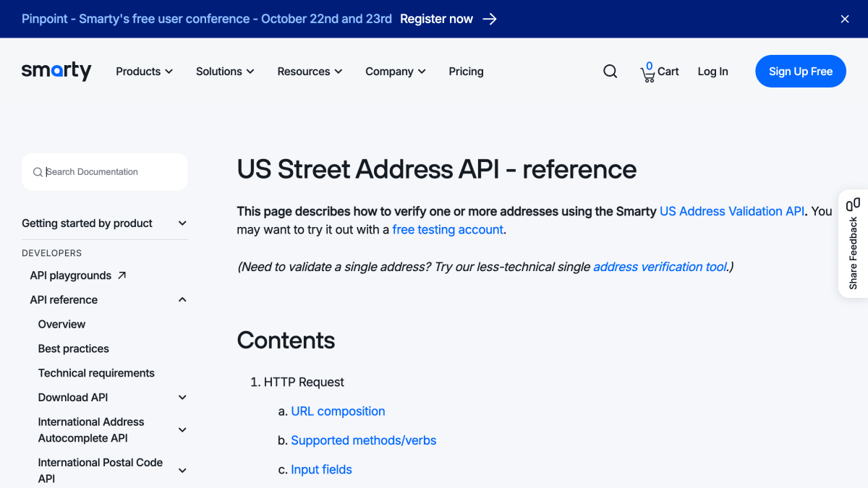Open International Address Autocomplete API item

[x=91, y=430]
